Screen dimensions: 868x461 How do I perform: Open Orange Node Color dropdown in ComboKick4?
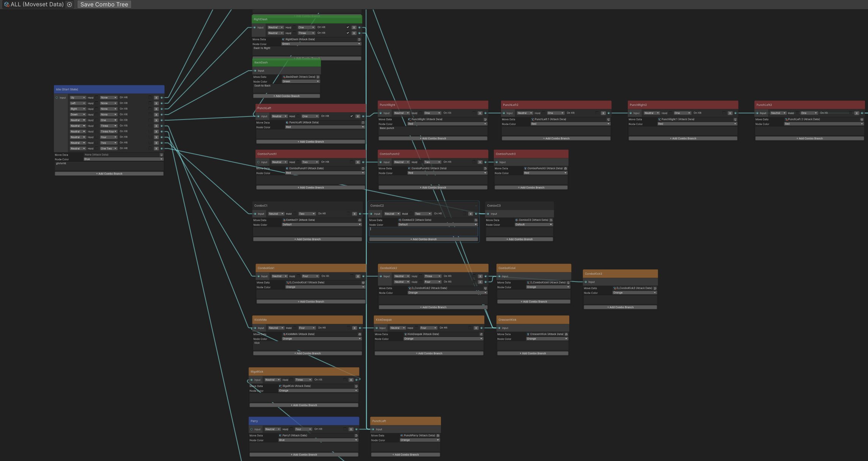tap(548, 287)
